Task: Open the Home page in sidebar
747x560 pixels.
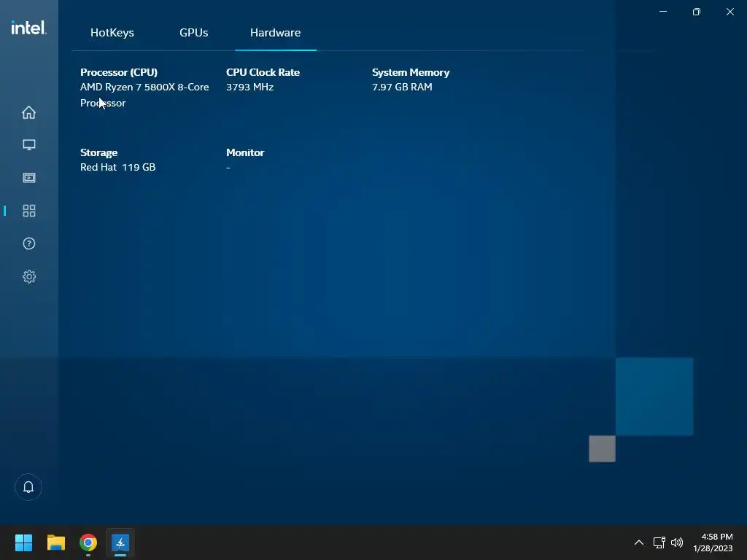Action: [29, 112]
